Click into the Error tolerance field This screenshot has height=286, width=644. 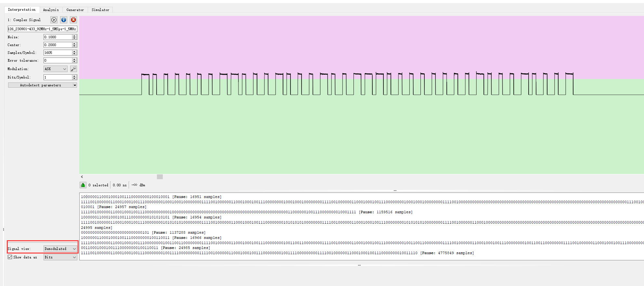[x=58, y=60]
